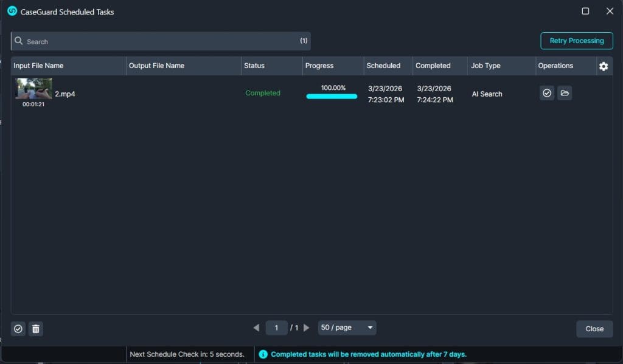Open the 50 / page dropdown
The height and width of the screenshot is (364, 623).
click(x=347, y=328)
